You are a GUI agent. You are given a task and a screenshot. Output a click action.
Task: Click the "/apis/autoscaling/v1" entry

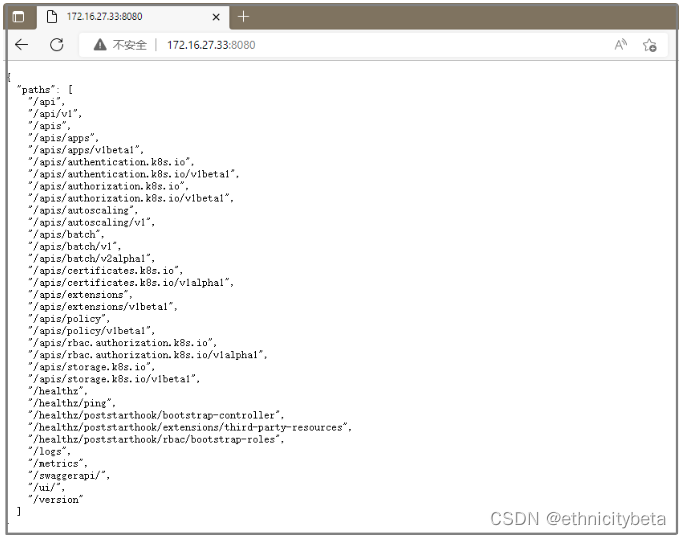(x=92, y=222)
